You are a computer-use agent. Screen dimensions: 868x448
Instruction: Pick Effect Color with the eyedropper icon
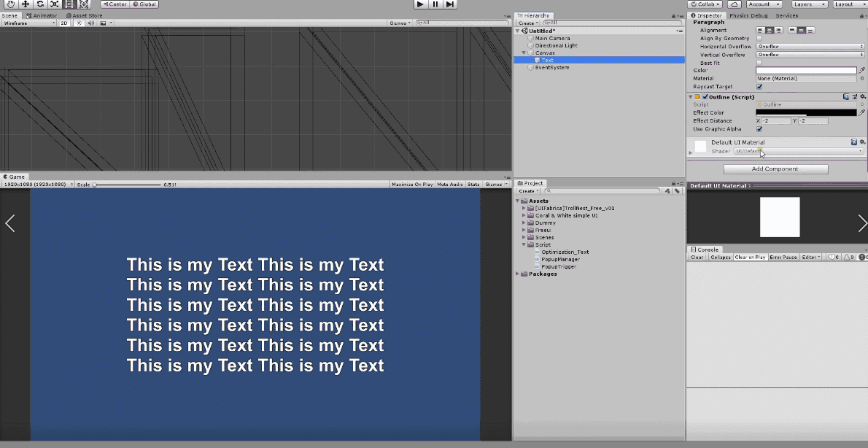[x=861, y=112]
